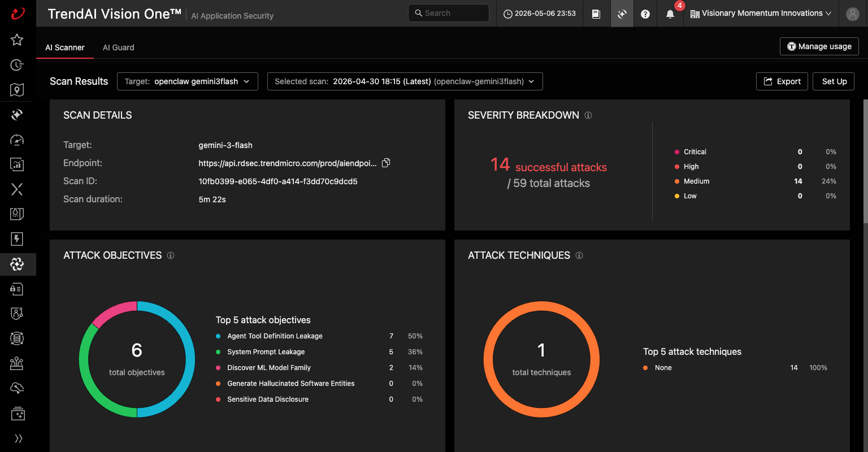
Task: Click the Trend Micro logo in the sidebar
Action: pos(17,13)
